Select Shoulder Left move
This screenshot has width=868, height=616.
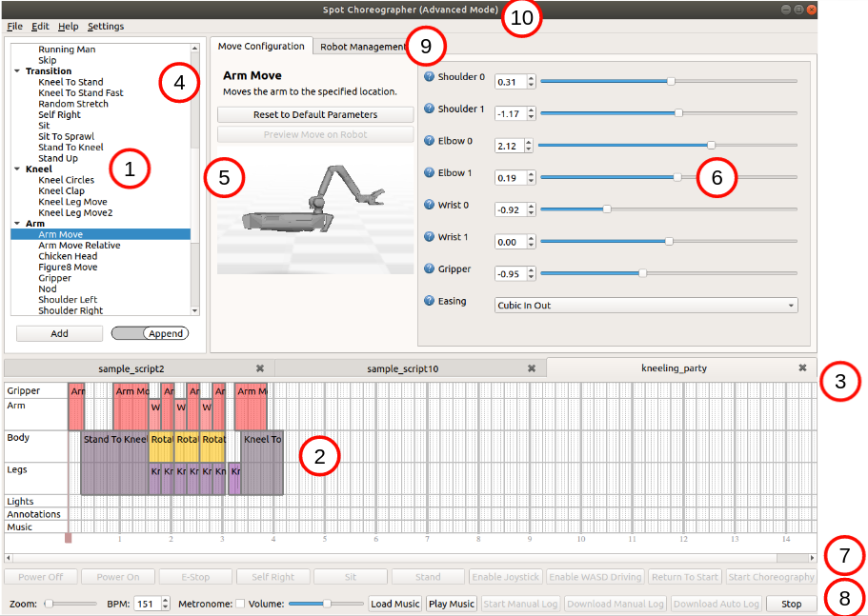(68, 300)
